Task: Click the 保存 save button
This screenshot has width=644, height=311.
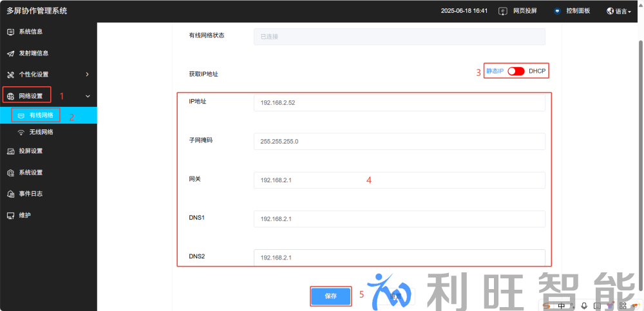Action: point(330,296)
